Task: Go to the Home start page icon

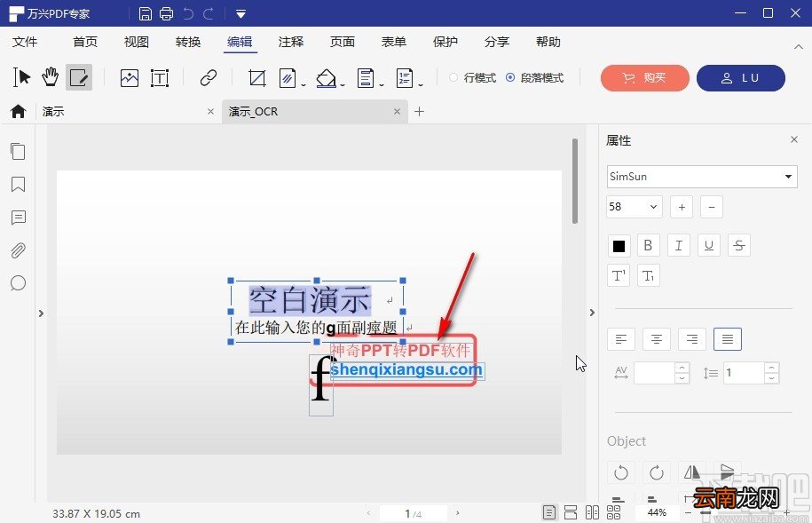Action: click(18, 111)
